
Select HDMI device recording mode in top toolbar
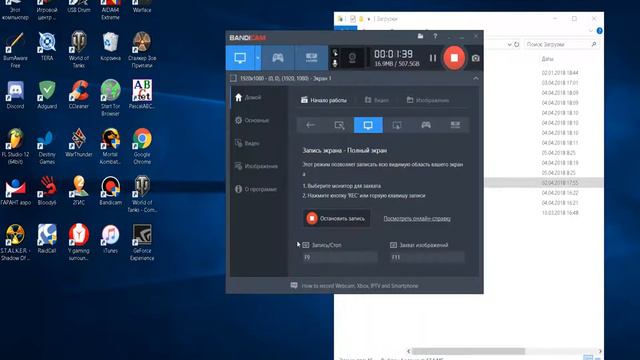(x=311, y=58)
